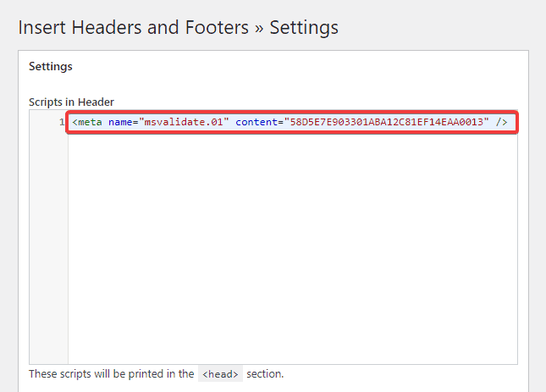
Task: Click the "These scripts will be printed" description
Action: pyautogui.click(x=111, y=373)
